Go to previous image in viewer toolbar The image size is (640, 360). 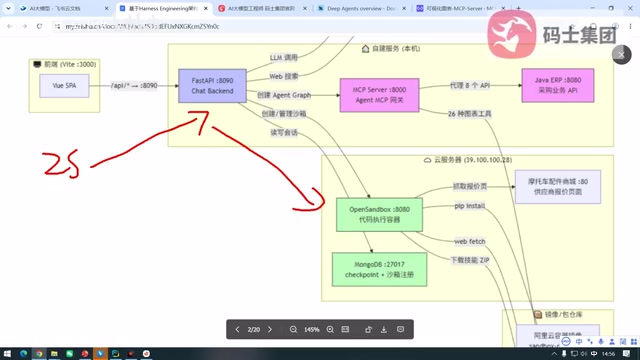(237, 329)
